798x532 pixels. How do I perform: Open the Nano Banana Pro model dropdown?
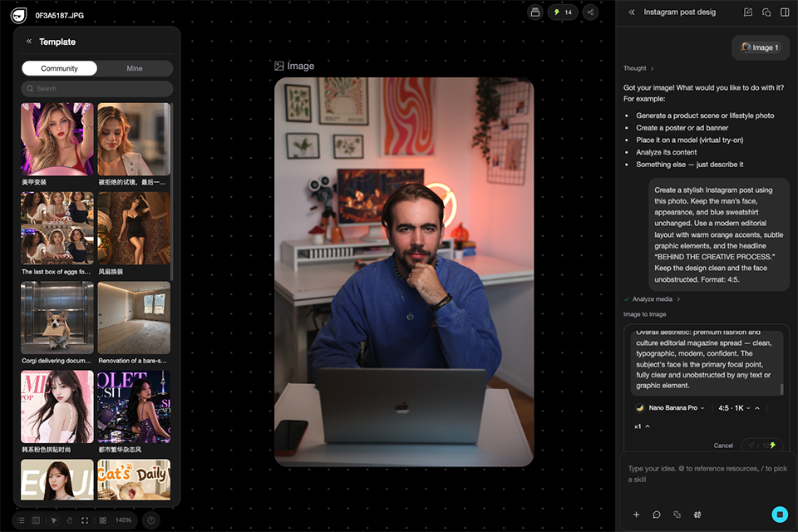pos(670,408)
